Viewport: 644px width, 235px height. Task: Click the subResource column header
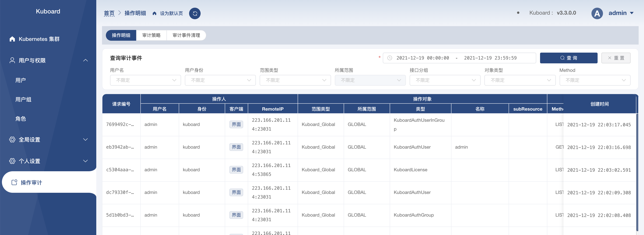pyautogui.click(x=528, y=109)
